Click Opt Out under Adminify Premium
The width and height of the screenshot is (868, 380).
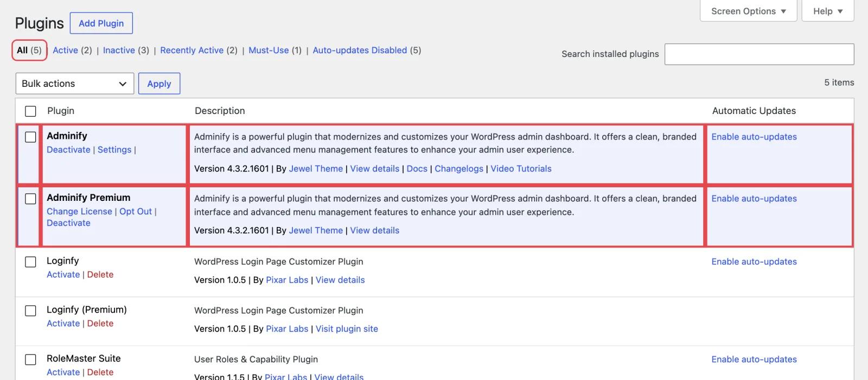(136, 212)
